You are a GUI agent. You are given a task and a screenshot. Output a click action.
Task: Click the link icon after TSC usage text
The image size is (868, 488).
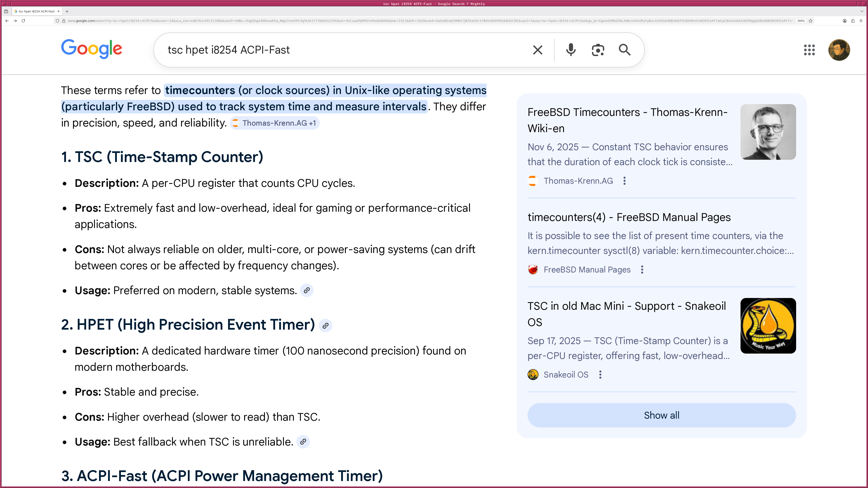tap(307, 290)
